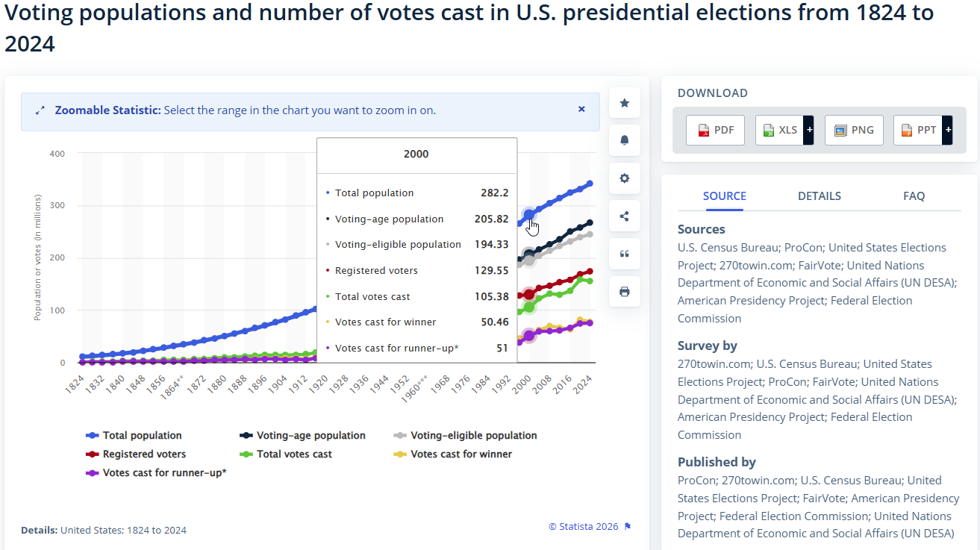Image resolution: width=980 pixels, height=550 pixels.
Task: Click the quotation citation icon
Action: [625, 254]
